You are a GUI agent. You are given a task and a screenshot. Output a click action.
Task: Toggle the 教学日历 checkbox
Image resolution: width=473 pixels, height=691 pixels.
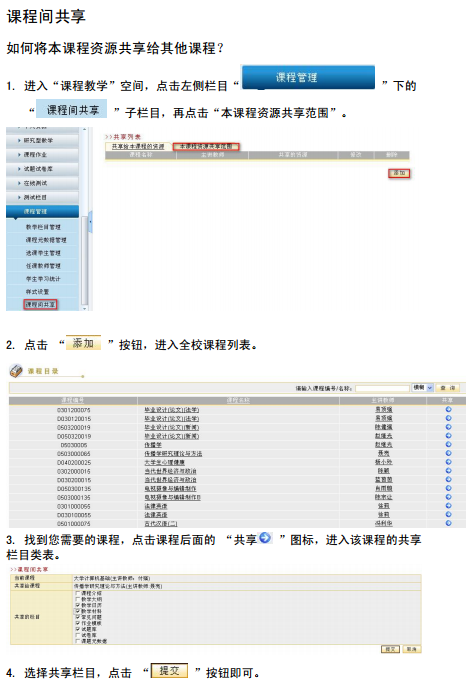tap(78, 605)
